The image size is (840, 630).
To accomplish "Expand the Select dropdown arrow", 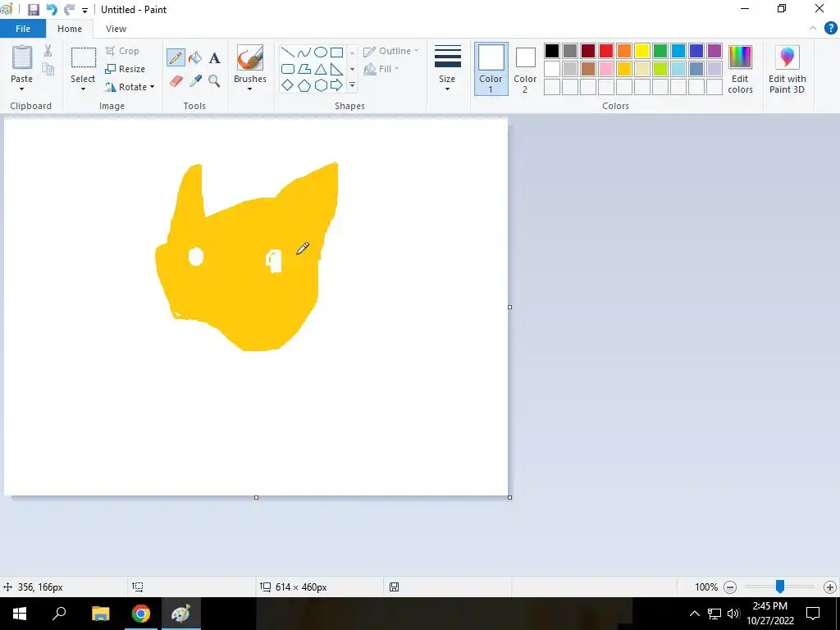I will pos(83,89).
